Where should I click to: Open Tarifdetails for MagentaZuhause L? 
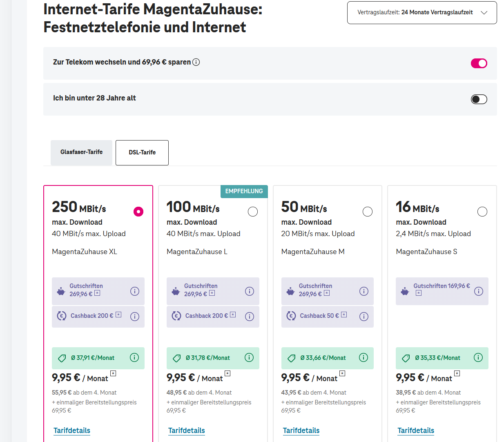187,431
